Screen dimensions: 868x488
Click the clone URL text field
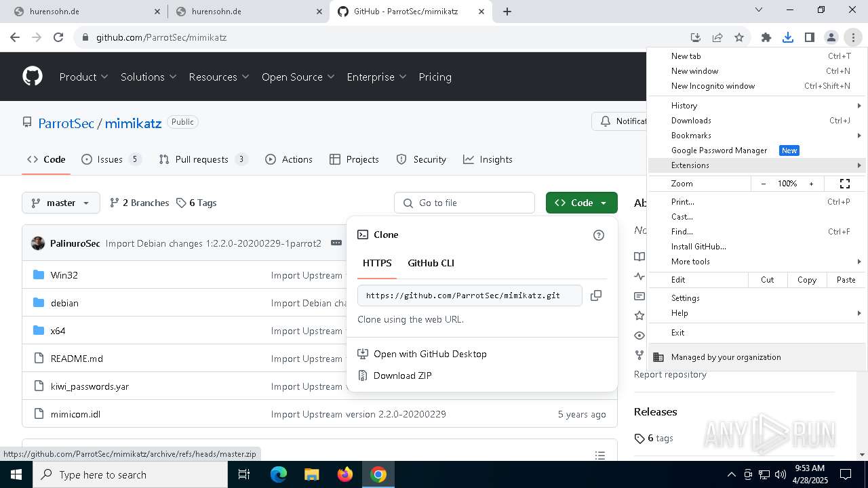click(x=470, y=296)
